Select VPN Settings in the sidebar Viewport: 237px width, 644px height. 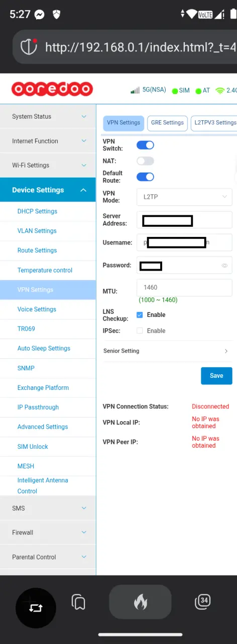48,290
